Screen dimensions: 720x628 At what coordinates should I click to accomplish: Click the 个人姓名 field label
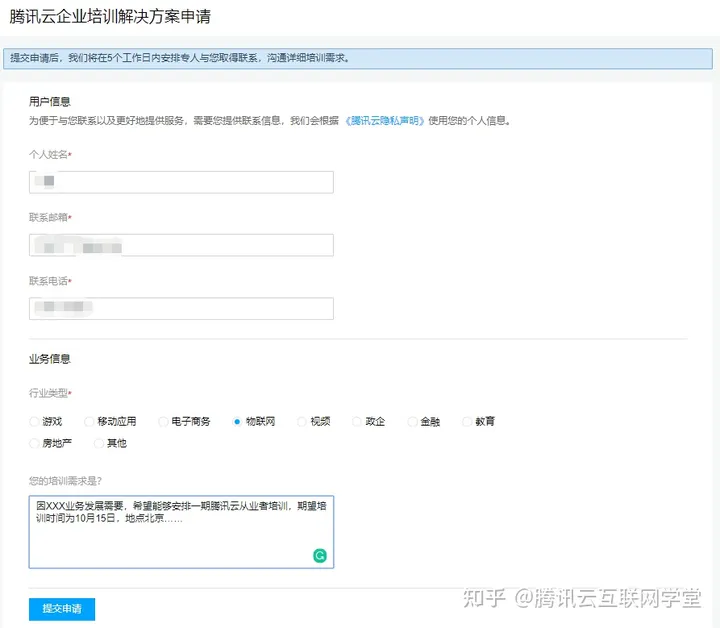coord(49,154)
